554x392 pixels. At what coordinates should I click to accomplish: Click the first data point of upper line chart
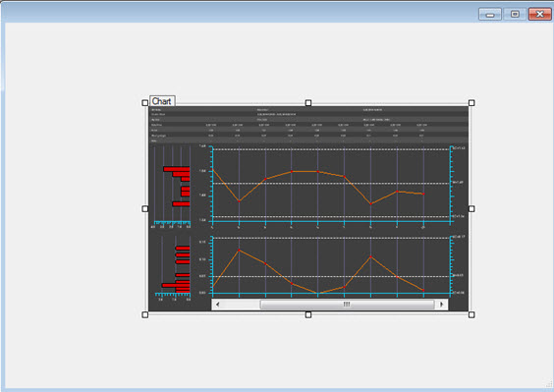[213, 169]
